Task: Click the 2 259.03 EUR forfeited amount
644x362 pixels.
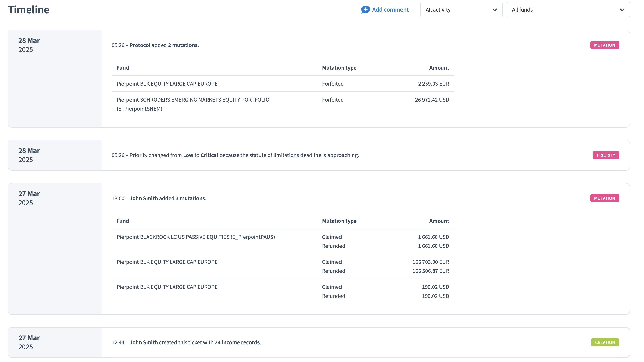Action: pos(433,84)
